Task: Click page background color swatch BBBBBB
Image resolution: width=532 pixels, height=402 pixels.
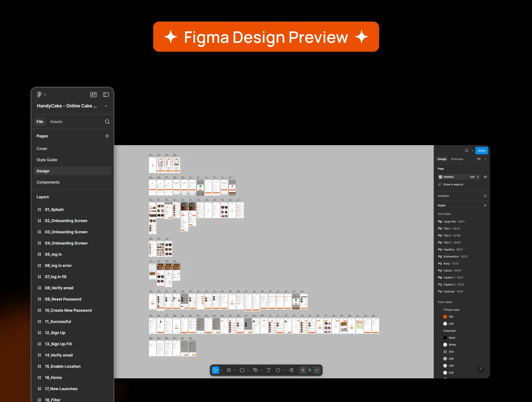Action: pos(440,177)
